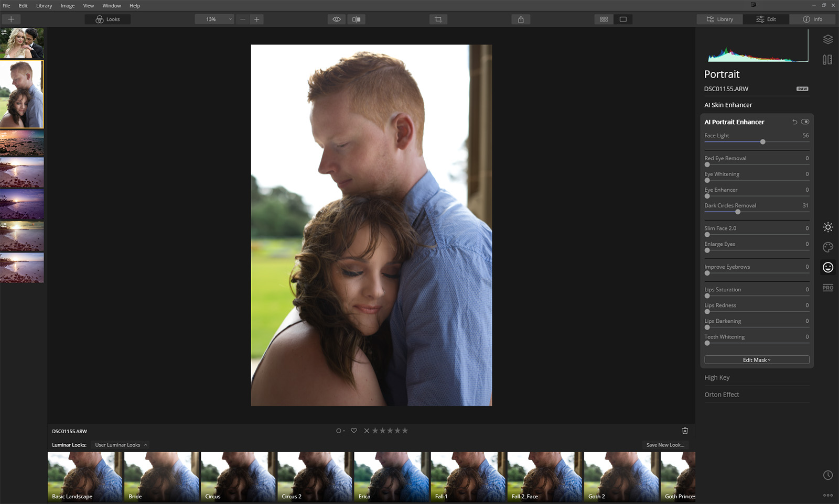Open the History clock icon

[827, 475]
